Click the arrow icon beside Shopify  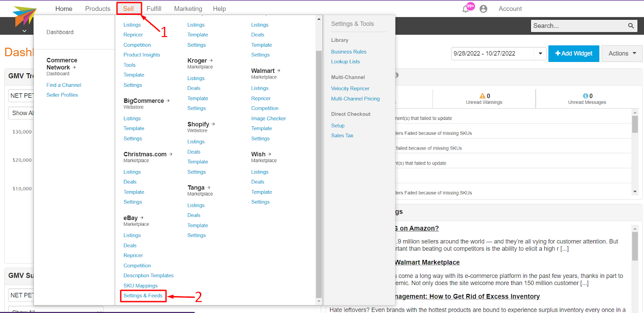[213, 124]
